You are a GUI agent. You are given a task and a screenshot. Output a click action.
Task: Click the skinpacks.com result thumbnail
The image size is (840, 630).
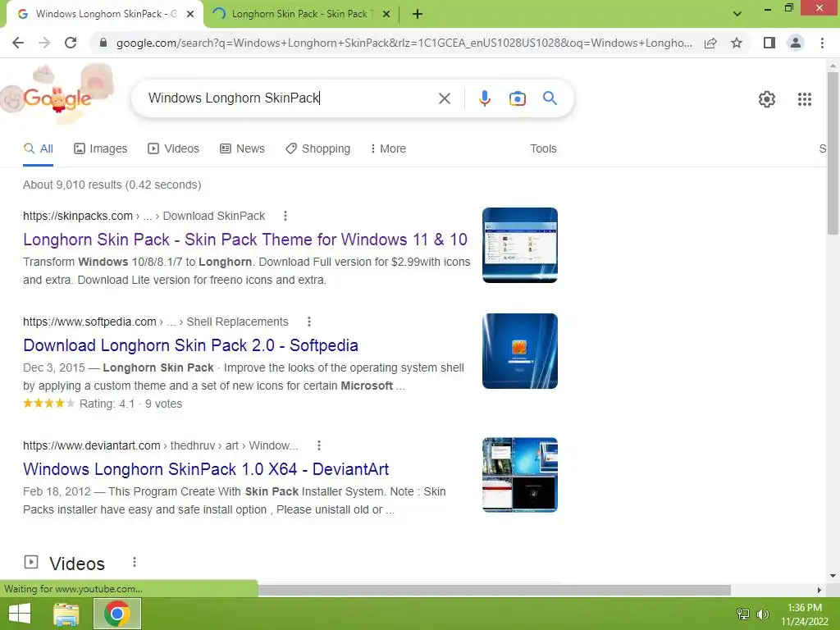[x=519, y=244]
